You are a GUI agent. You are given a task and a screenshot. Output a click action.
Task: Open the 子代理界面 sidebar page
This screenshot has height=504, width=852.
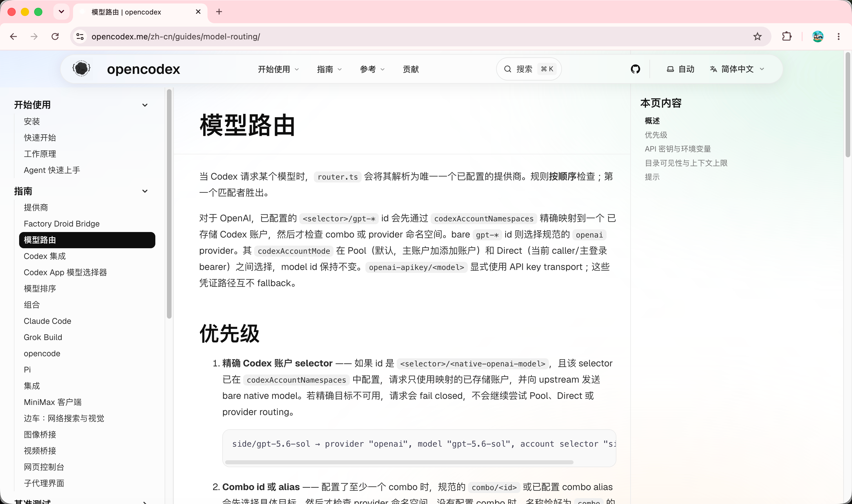tap(44, 483)
